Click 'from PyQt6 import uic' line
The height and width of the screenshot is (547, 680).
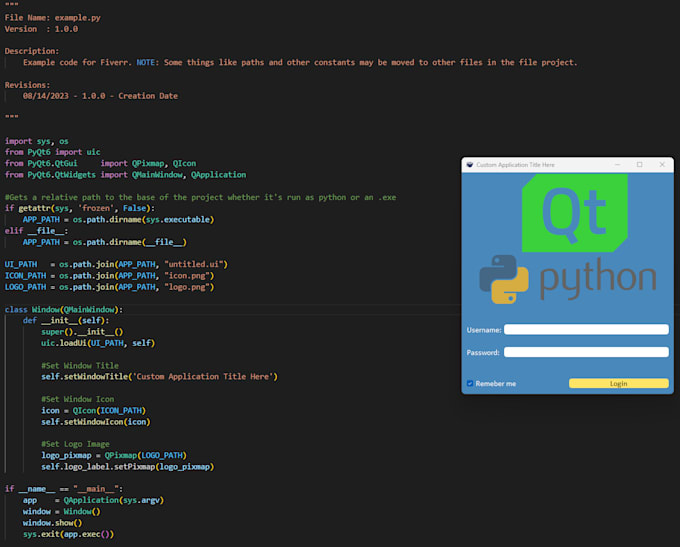coord(52,152)
